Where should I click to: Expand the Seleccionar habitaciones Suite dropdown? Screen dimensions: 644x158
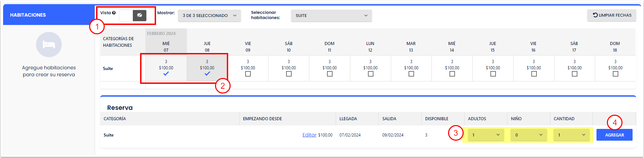click(331, 16)
